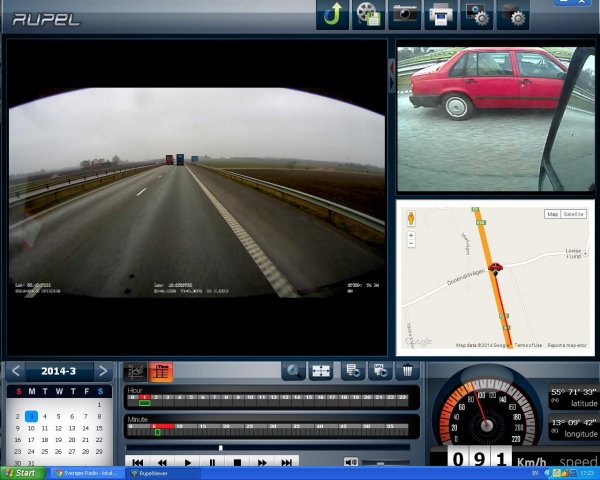Switch the map to Satellite view
Image resolution: width=600 pixels, height=480 pixels.
pos(574,214)
